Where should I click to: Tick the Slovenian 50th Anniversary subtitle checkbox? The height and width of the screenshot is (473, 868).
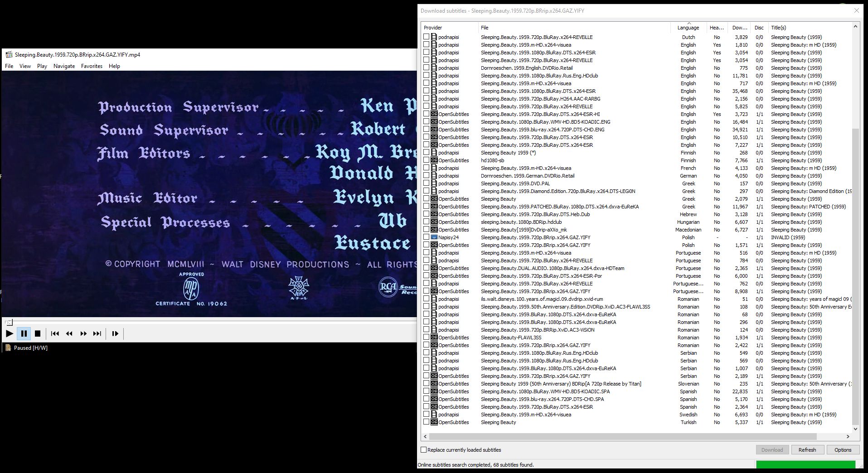click(x=426, y=384)
